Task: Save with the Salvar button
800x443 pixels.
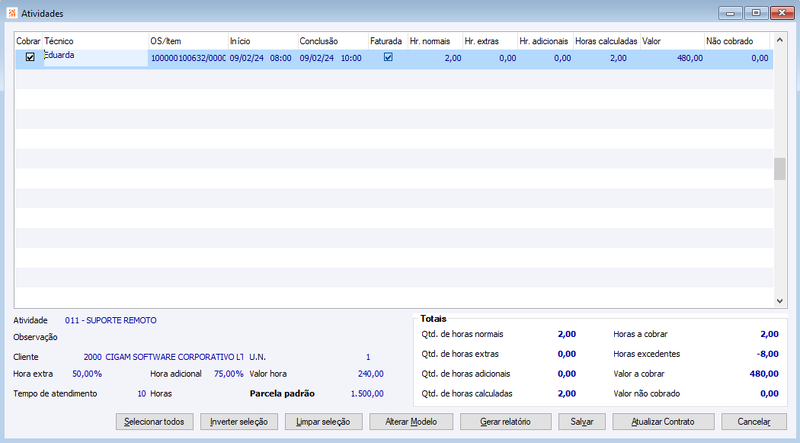Action: point(582,422)
